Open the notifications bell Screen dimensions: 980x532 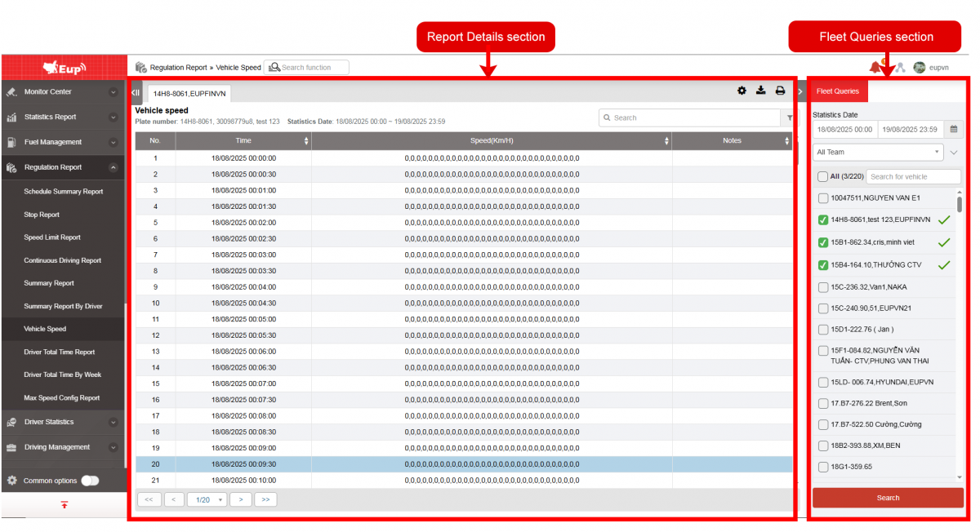tap(875, 67)
